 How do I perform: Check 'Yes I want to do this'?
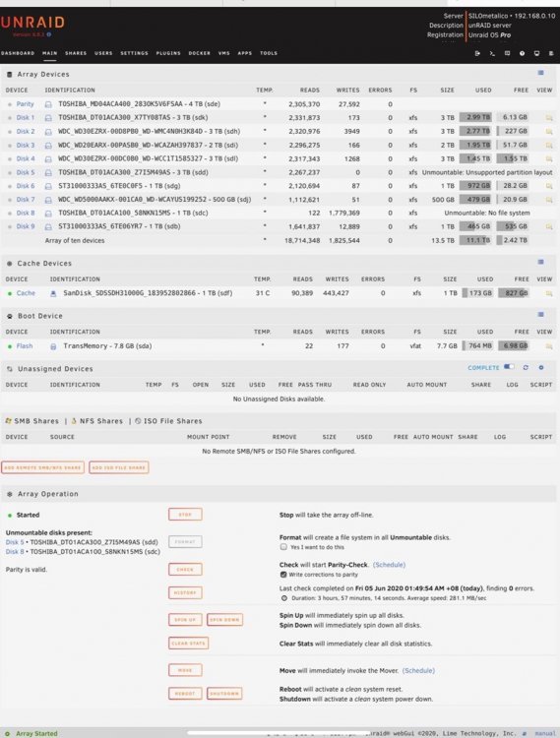283,547
